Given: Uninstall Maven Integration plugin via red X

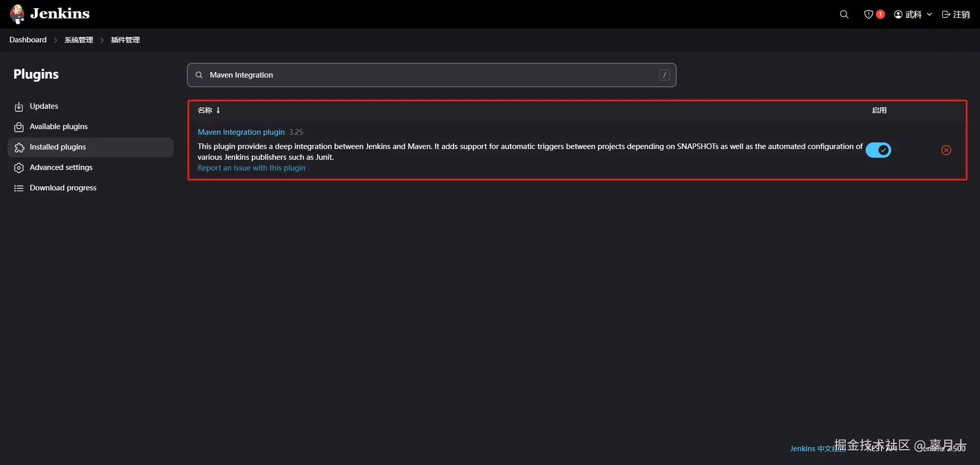Looking at the screenshot, I should (x=946, y=150).
